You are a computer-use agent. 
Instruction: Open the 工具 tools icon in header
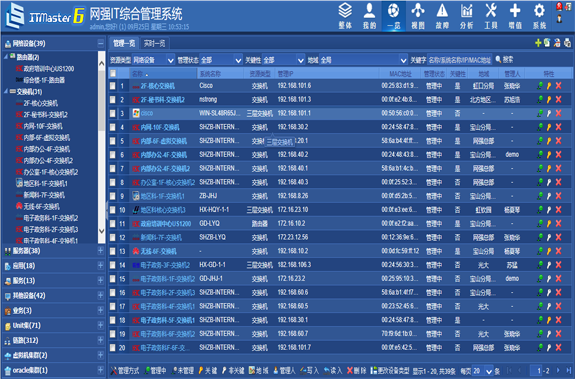coord(491,16)
